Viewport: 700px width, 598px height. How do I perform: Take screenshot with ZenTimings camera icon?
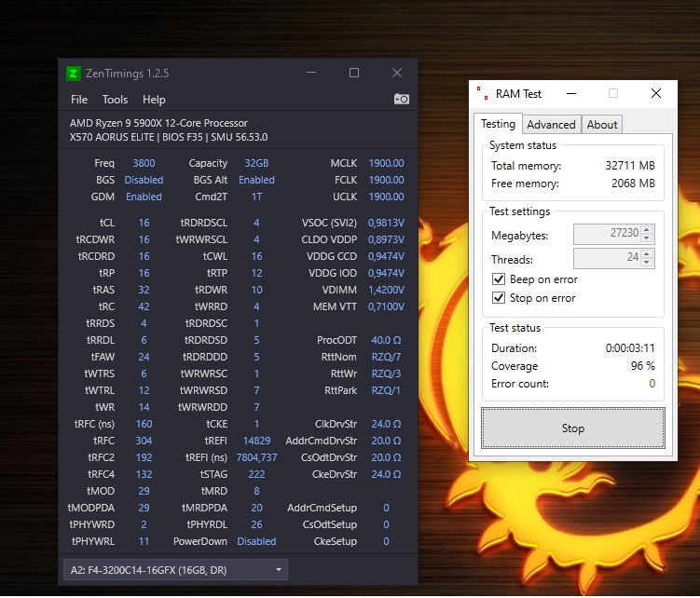point(402,99)
